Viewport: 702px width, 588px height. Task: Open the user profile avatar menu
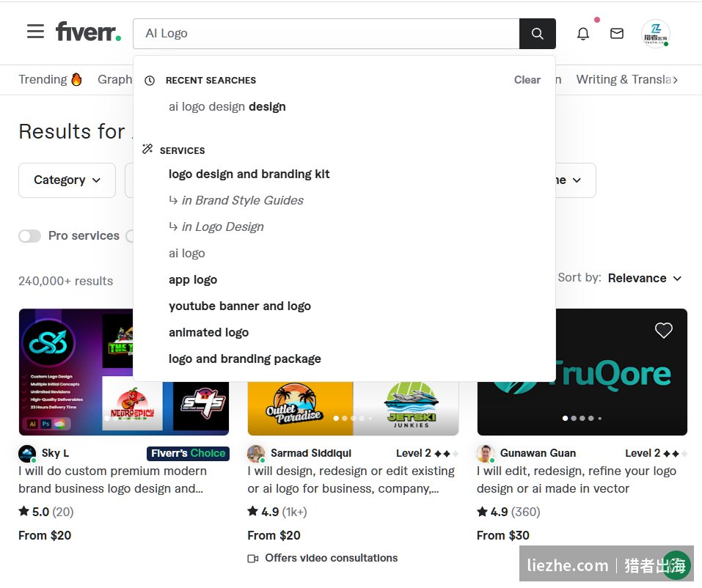pyautogui.click(x=656, y=34)
